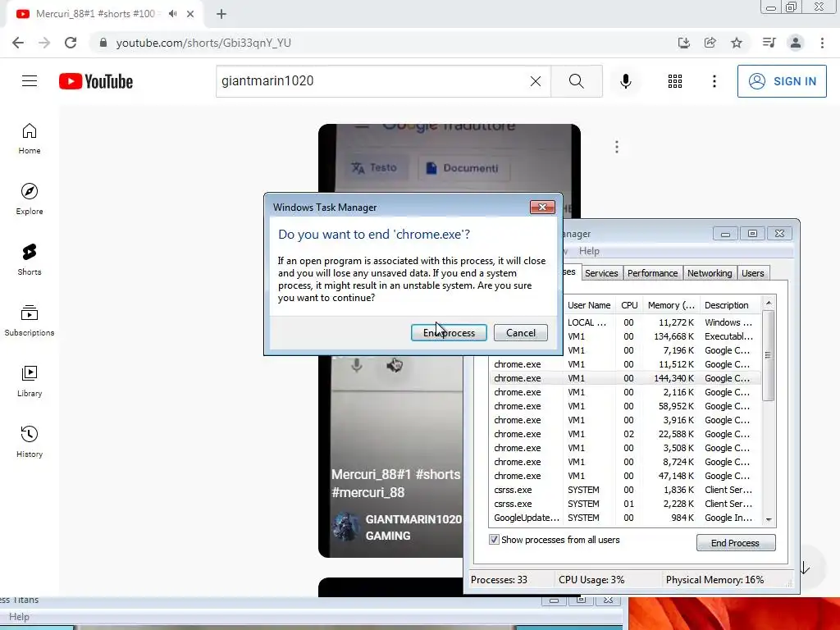
Task: Mute tab using speaker icon
Action: (x=172, y=14)
